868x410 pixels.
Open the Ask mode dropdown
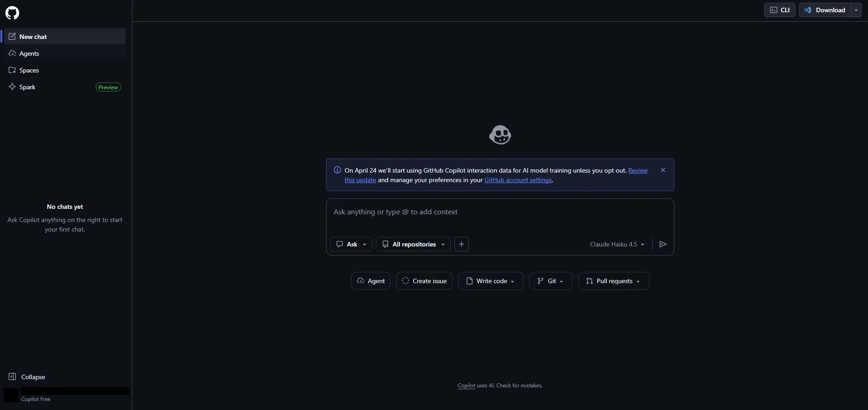(351, 244)
